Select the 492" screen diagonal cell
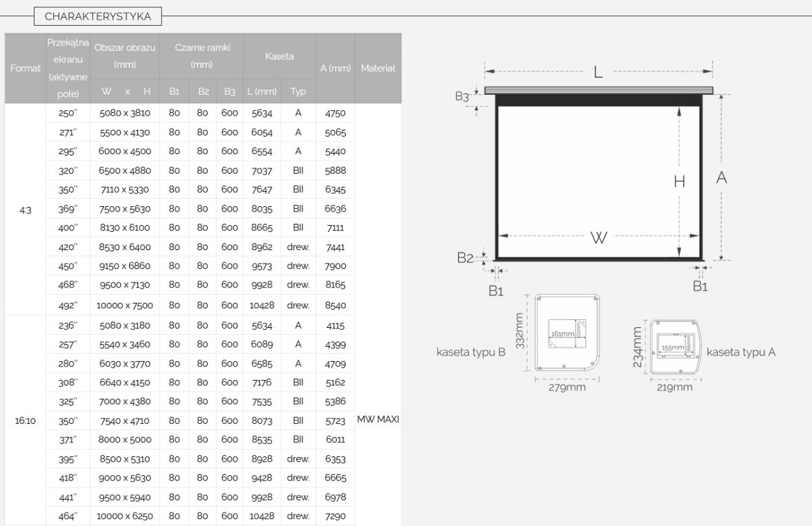Viewport: 812px width, 526px height. point(68,306)
